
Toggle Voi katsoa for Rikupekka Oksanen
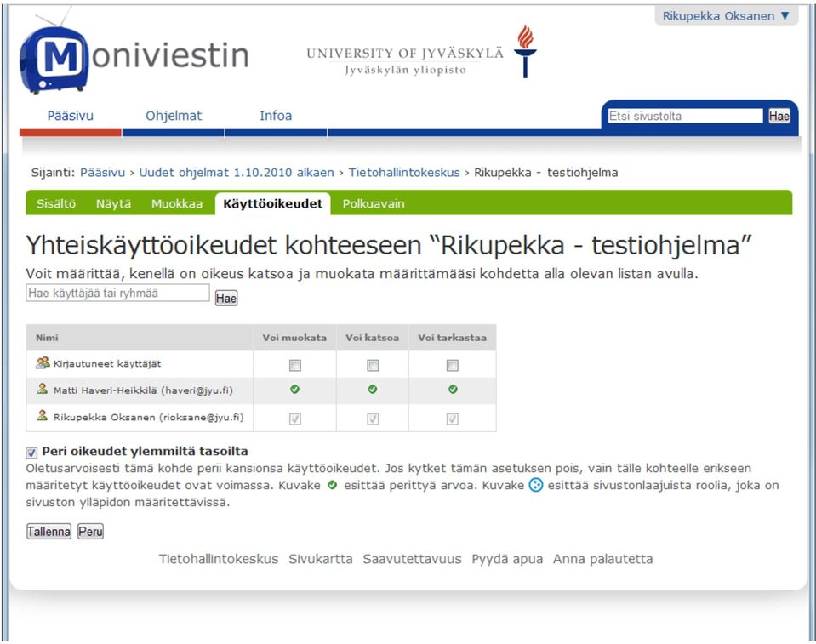coord(373,419)
